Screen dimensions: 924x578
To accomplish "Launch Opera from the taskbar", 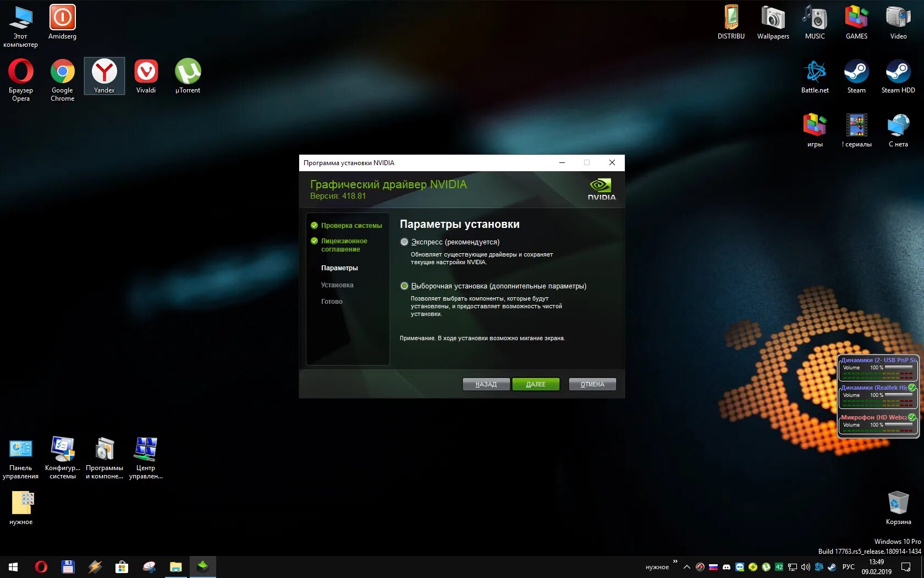I will pyautogui.click(x=41, y=566).
